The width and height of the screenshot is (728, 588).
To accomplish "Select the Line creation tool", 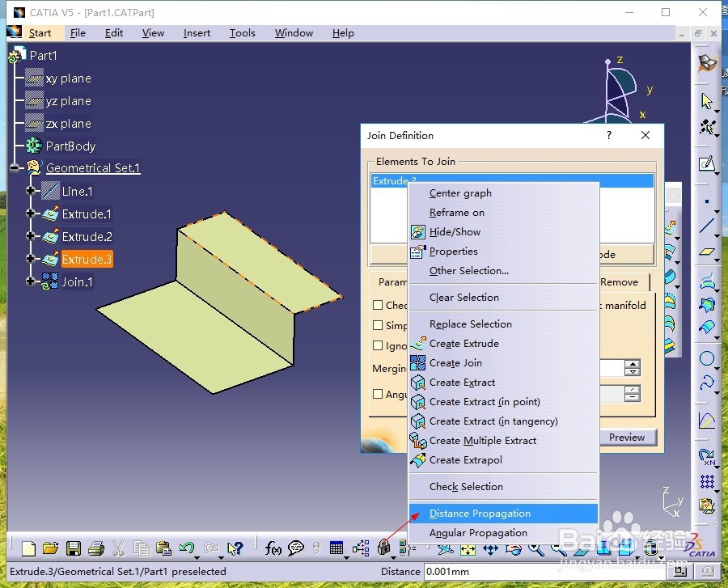I will [707, 226].
